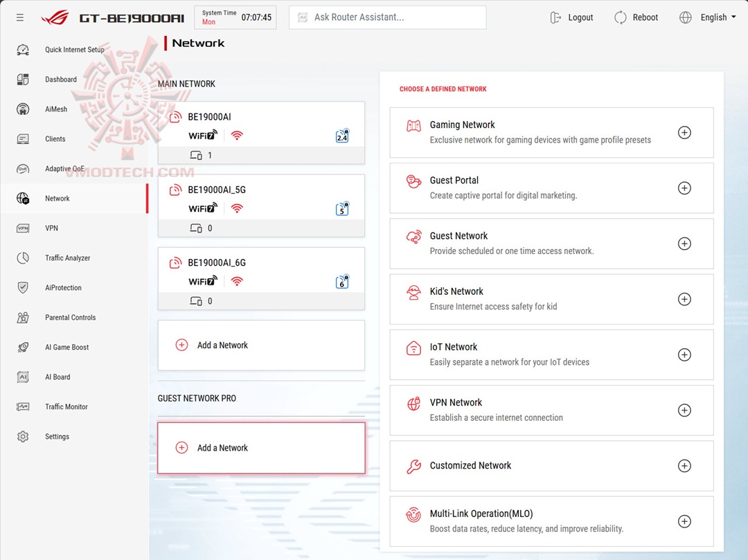Click the IoT Network house icon
The width and height of the screenshot is (748, 560).
pos(413,348)
